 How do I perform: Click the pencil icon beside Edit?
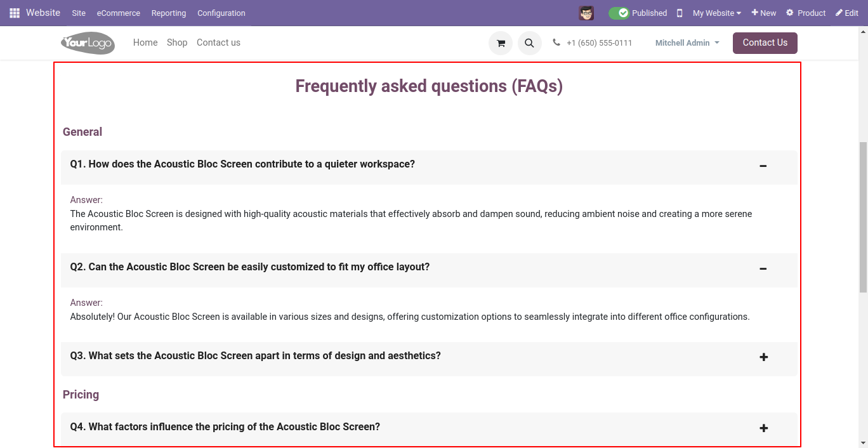[839, 13]
